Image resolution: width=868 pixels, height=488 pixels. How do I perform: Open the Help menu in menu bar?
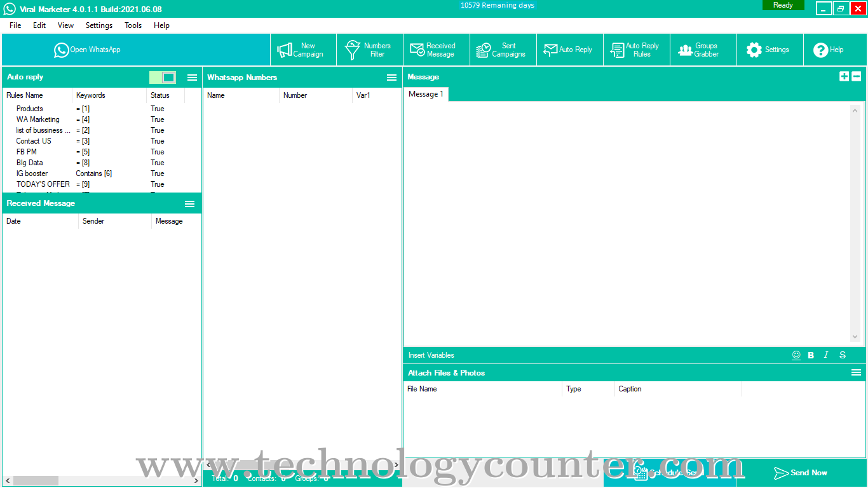pos(161,25)
